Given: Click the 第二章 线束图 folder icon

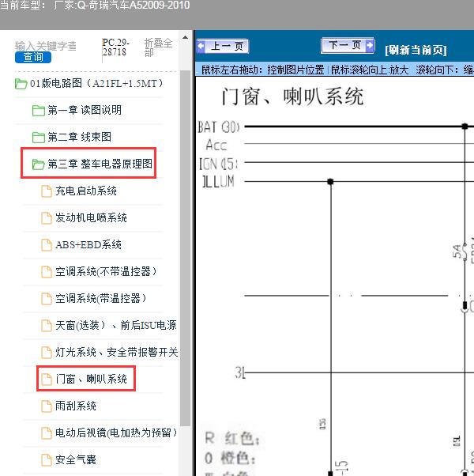Looking at the screenshot, I should pyautogui.click(x=39, y=138).
